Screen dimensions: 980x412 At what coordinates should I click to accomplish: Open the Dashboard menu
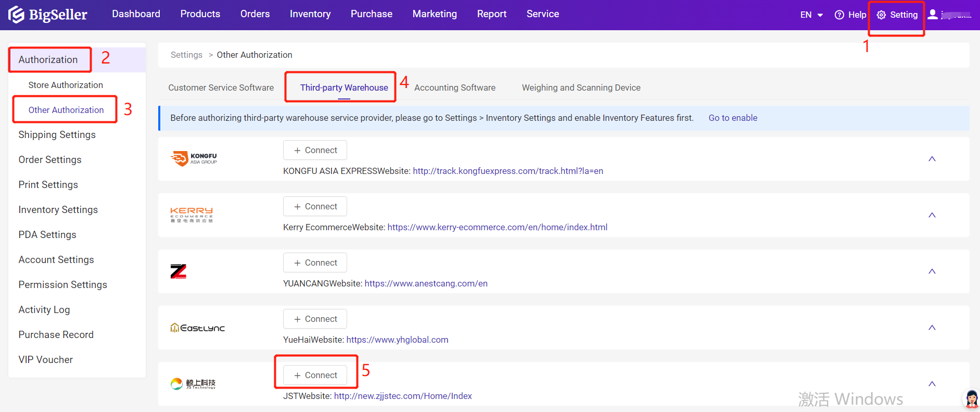(136, 14)
